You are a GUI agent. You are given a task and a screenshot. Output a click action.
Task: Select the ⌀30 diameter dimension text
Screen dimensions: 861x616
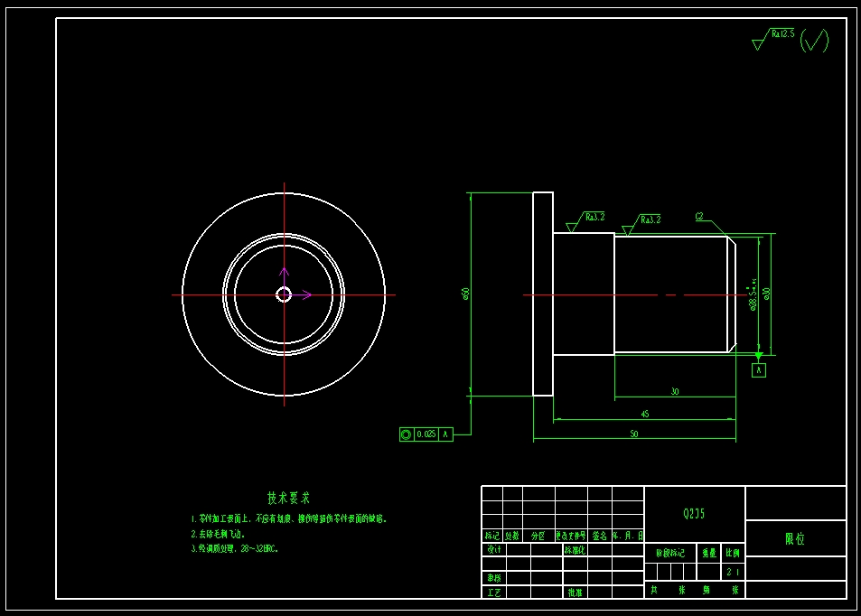[767, 294]
